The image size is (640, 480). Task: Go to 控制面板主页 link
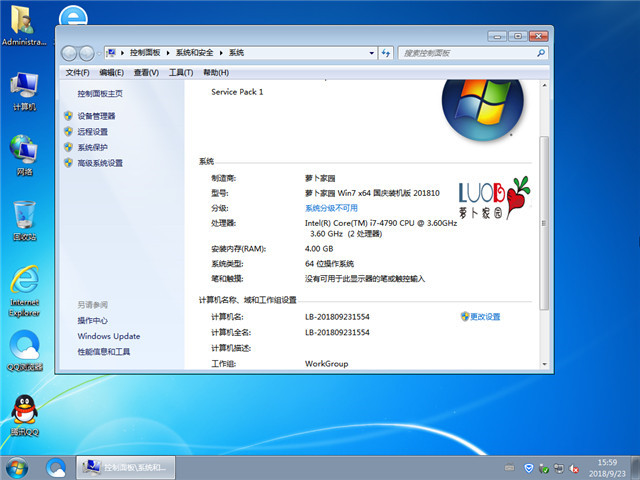coord(100,93)
